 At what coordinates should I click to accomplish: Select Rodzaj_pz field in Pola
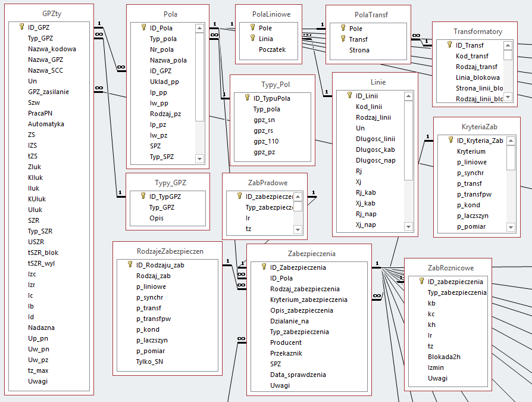(165, 114)
